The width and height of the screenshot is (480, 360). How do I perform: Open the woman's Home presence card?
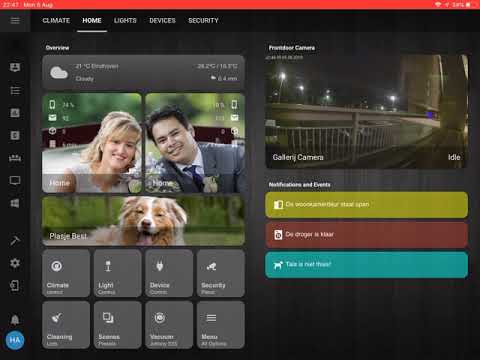tap(92, 143)
